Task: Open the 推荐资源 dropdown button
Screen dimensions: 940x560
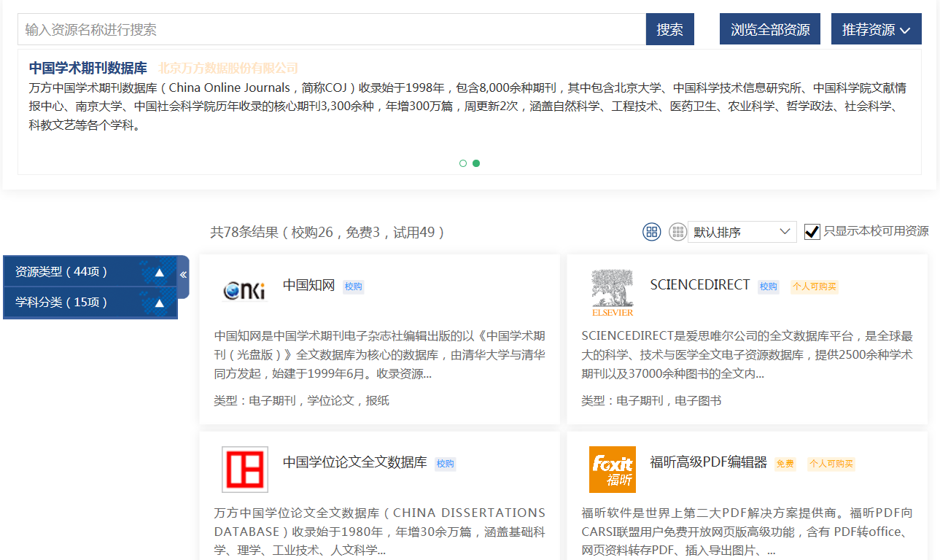Action: 876,29
